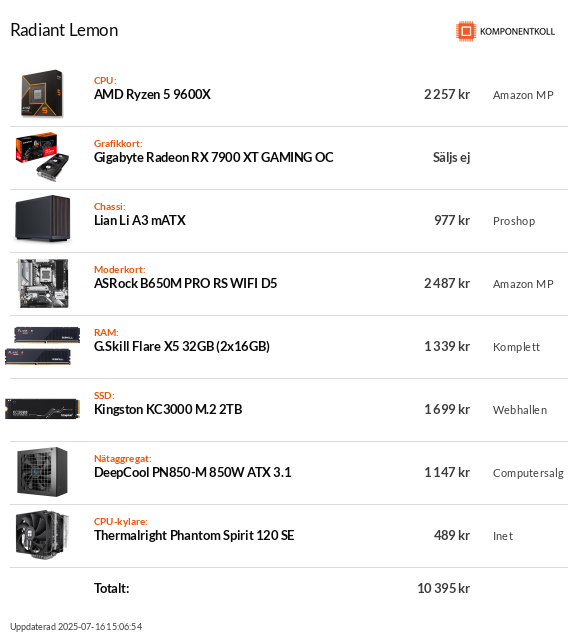Click the Lian Li A3 mATX name
Viewport: 577px width, 640px height.
[x=140, y=220]
